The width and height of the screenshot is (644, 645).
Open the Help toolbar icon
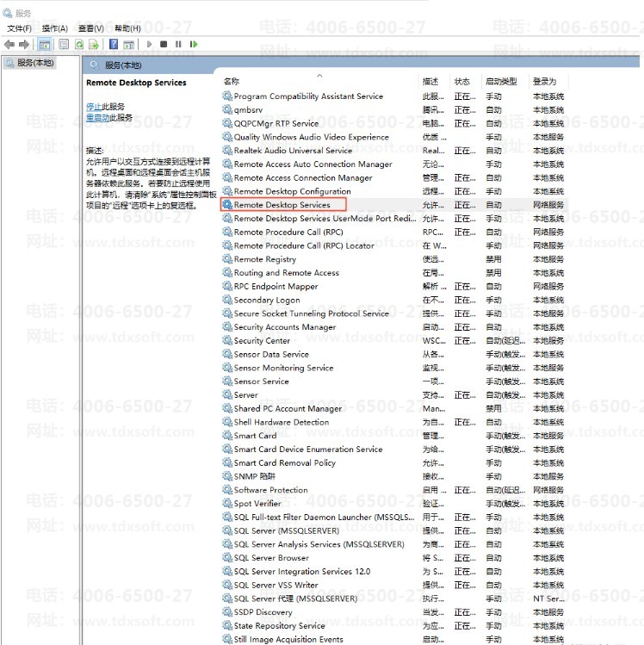(x=114, y=44)
